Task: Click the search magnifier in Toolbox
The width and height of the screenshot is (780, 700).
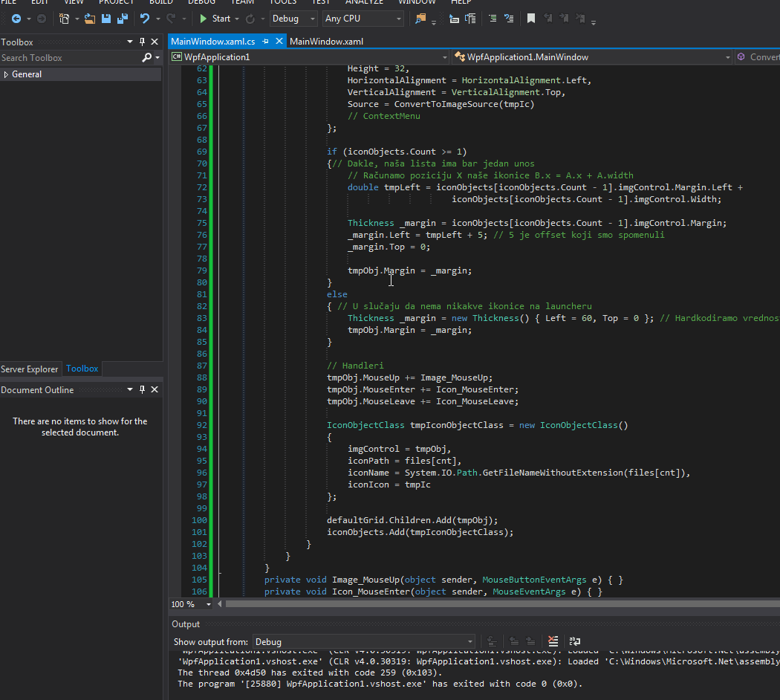Action: click(x=147, y=58)
